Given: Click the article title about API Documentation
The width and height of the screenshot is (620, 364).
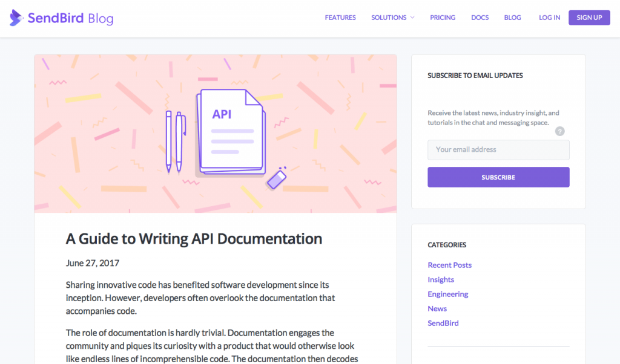Looking at the screenshot, I should click(193, 239).
